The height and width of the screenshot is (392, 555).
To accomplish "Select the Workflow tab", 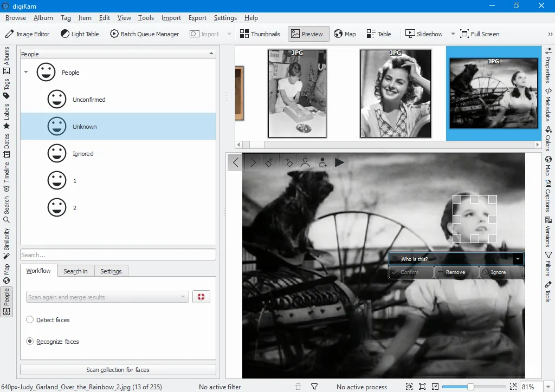I will 38,271.
